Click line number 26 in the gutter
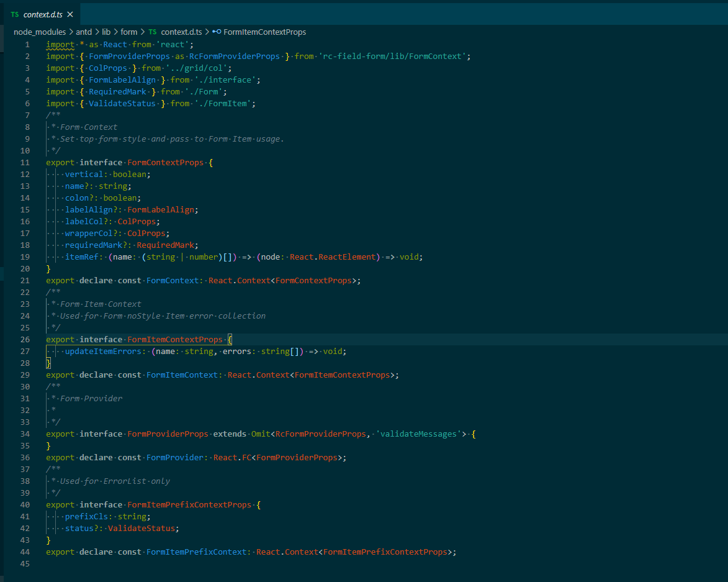The height and width of the screenshot is (582, 728). [25, 340]
